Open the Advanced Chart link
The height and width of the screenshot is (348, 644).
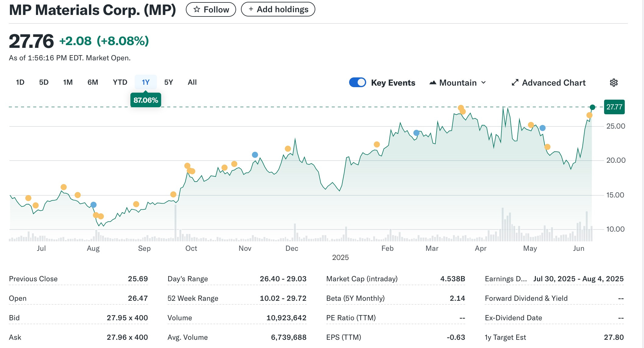coord(548,83)
